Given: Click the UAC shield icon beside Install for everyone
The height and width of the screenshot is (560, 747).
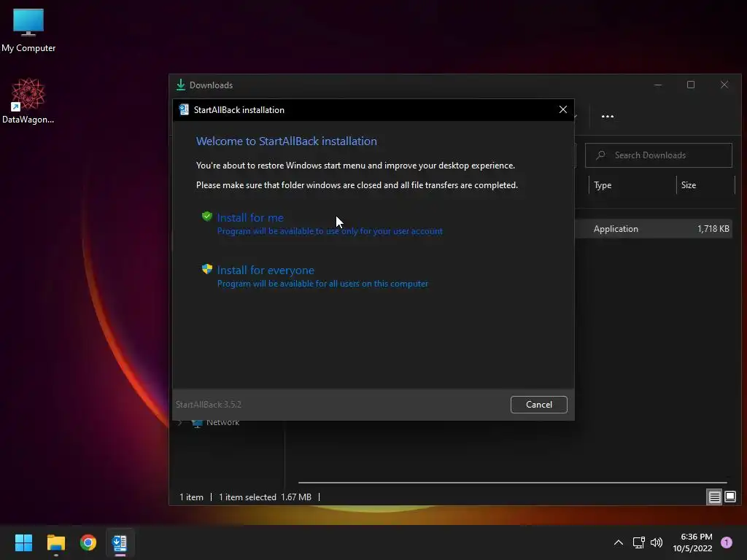Looking at the screenshot, I should 206,269.
